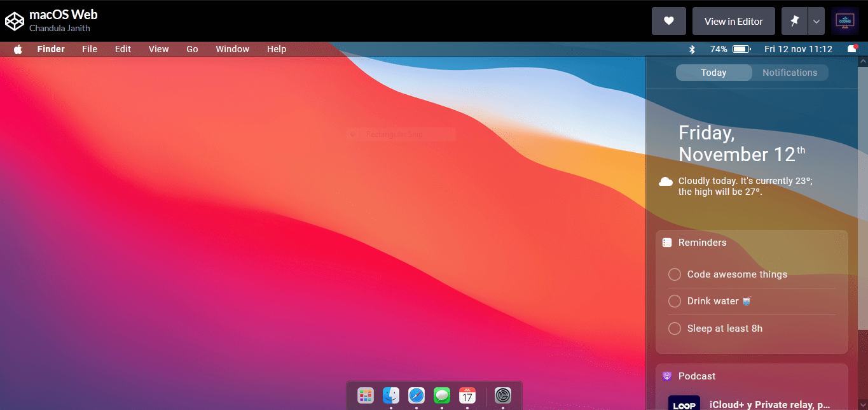
Task: Click the 74% battery percentage
Action: point(719,49)
